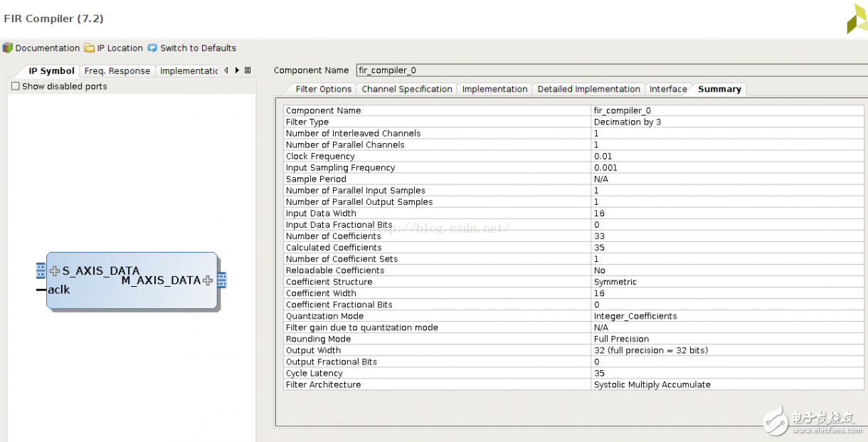Screen dimensions: 868x442
Task: Switch to the Freq. Response tab
Action: 117,70
